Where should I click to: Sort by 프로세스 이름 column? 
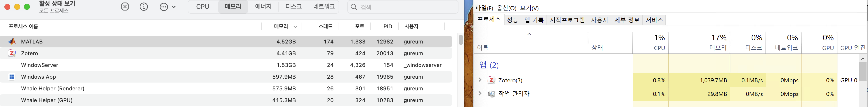click(x=23, y=26)
